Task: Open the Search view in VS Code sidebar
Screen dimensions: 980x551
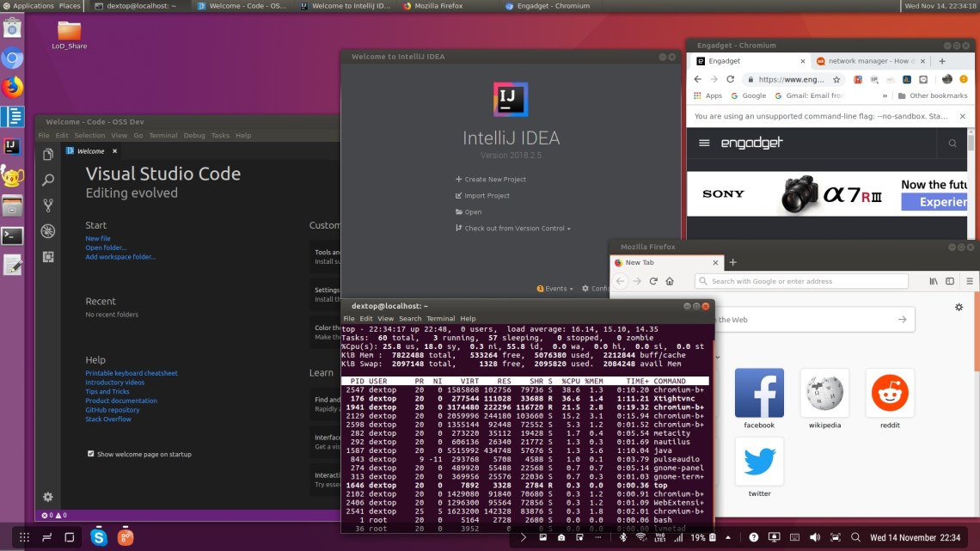Action: pyautogui.click(x=48, y=180)
